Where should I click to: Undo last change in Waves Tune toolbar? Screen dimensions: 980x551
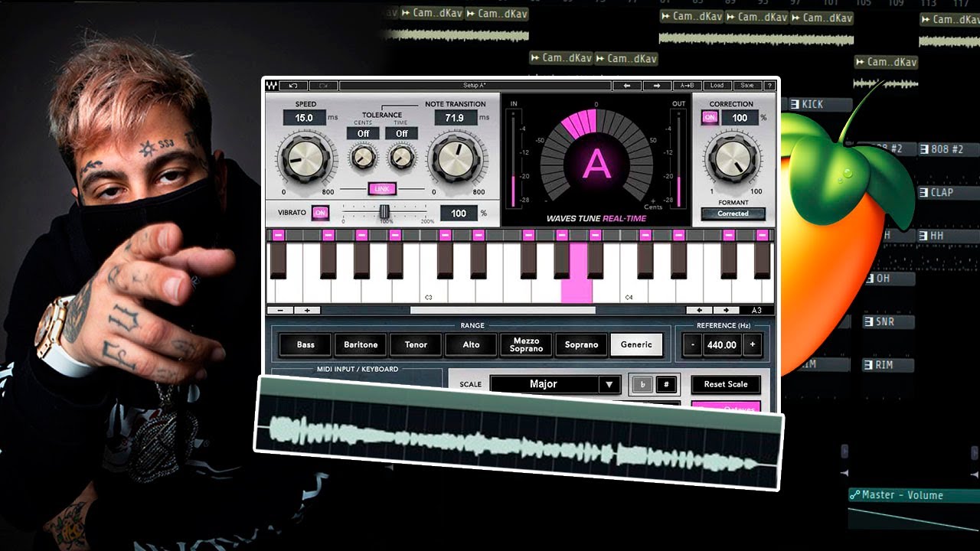[293, 86]
